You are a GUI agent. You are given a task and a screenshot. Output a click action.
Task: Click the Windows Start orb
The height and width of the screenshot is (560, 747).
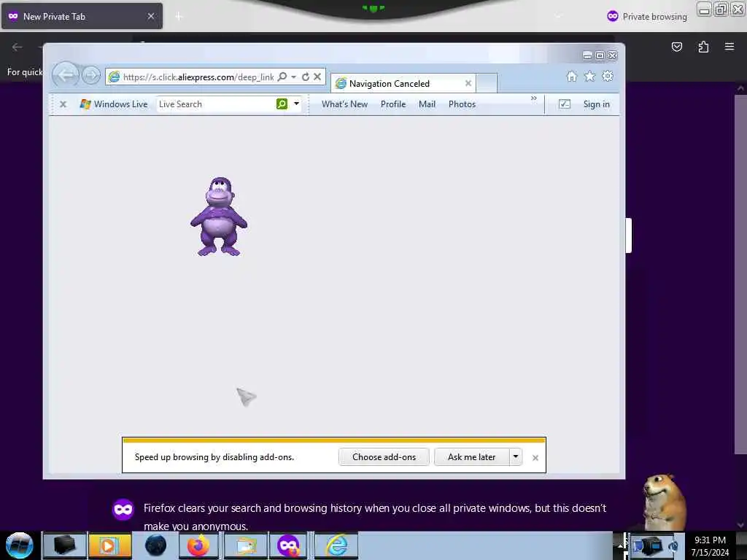pos(19,545)
